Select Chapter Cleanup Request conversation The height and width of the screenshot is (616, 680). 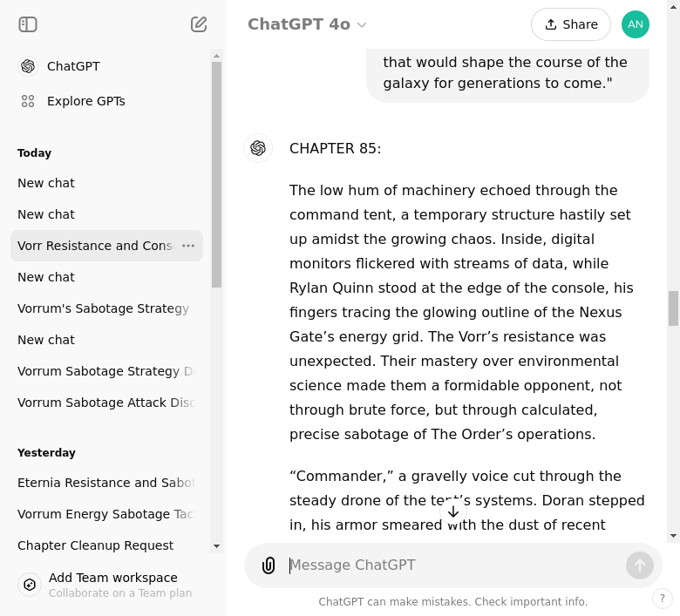[x=96, y=545]
